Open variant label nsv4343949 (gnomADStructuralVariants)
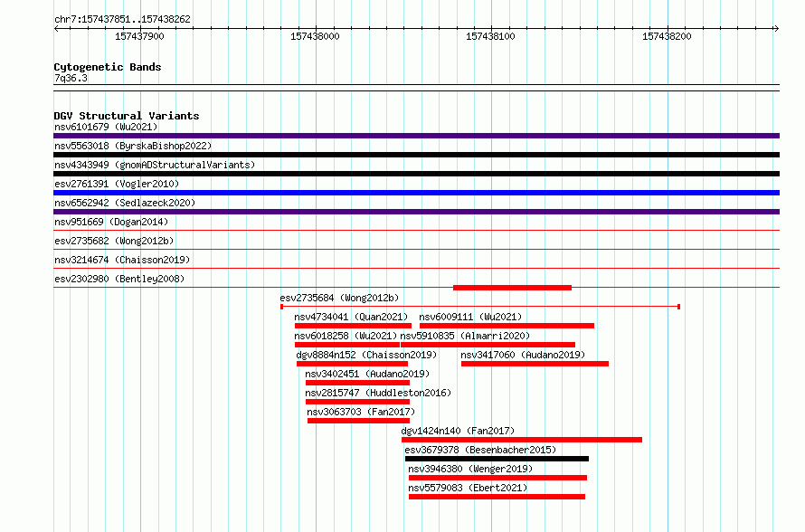805x532 pixels. [155, 165]
